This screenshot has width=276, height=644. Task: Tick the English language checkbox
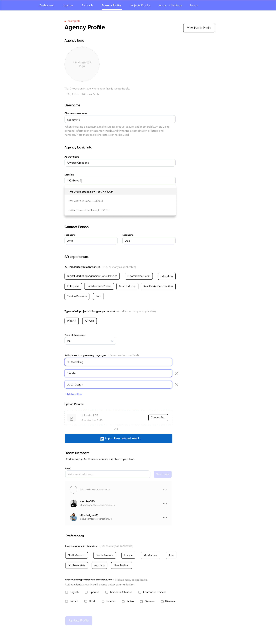click(x=66, y=592)
